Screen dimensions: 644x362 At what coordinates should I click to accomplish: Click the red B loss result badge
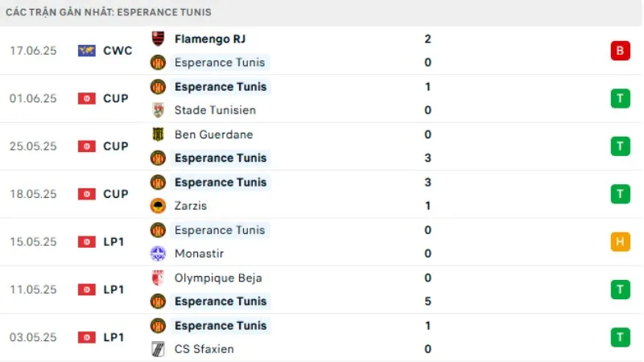620,51
